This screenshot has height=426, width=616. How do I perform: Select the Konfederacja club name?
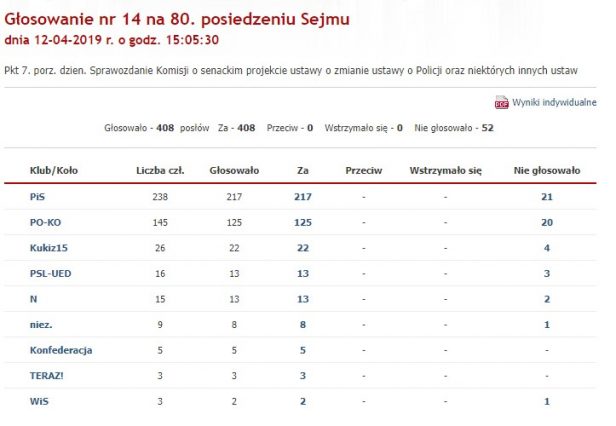pyautogui.click(x=61, y=350)
